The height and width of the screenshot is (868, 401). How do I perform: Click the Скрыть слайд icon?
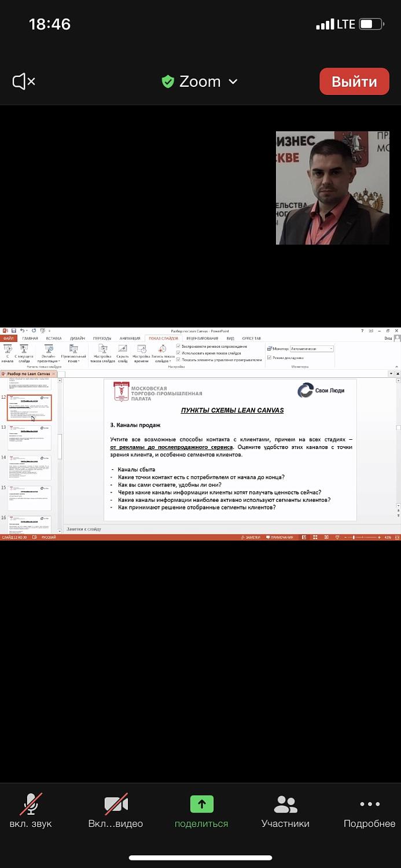tap(122, 352)
